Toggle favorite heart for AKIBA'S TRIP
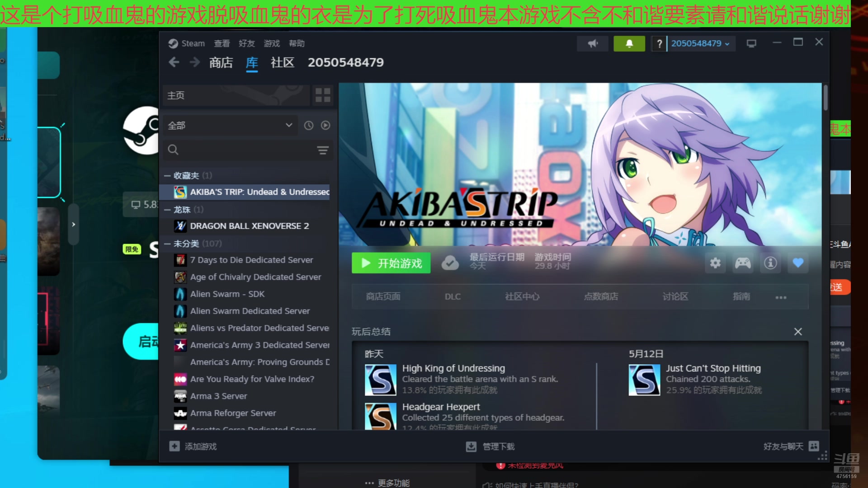868x488 pixels. pyautogui.click(x=798, y=263)
